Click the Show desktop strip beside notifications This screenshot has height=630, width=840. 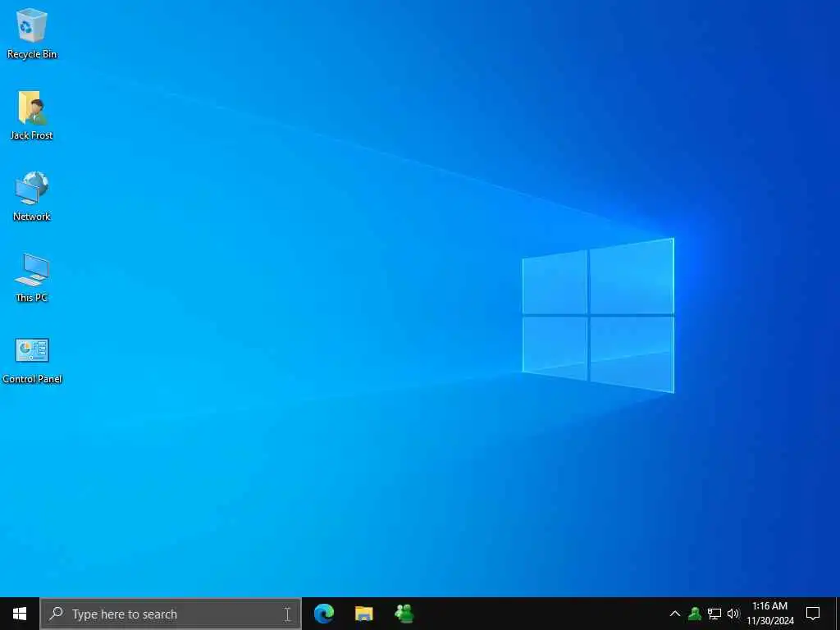click(838, 614)
